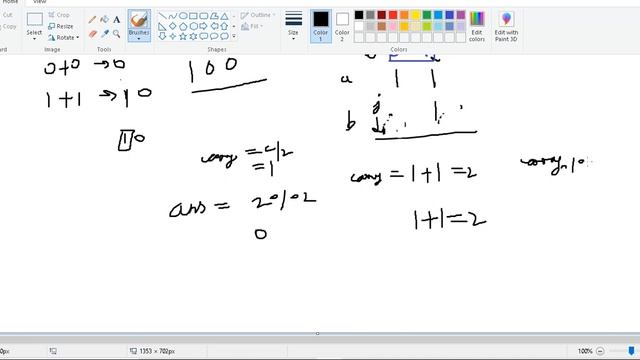The height and width of the screenshot is (360, 640).
Task: Choose the Up arrow shape
Action: click(x=224, y=27)
